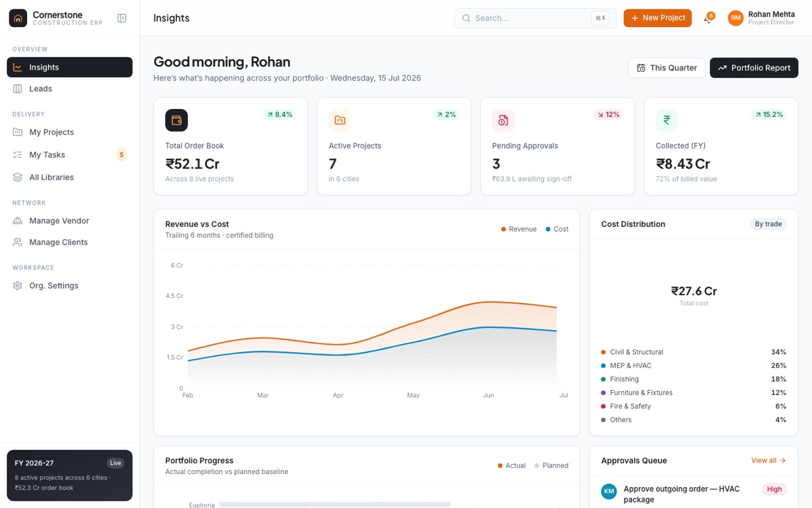
Task: Click the Jun label on chart axis
Action: (489, 396)
